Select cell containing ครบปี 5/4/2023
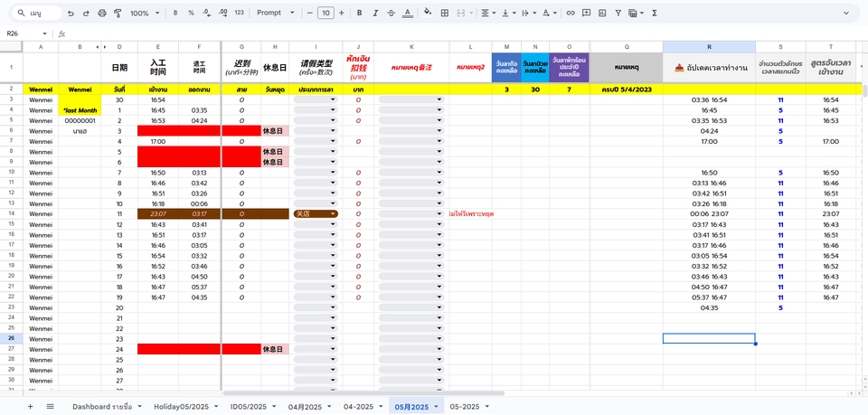This screenshot has width=868, height=415. 626,90
